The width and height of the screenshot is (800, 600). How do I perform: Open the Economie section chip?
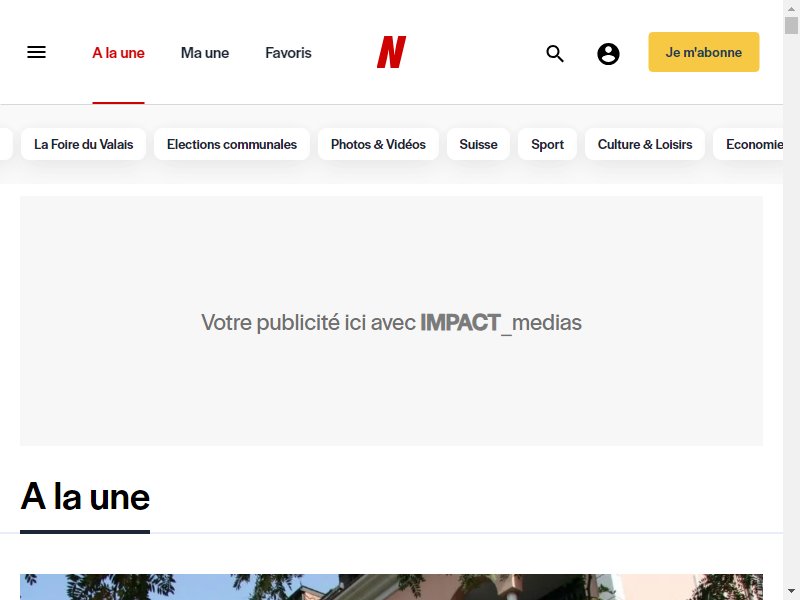click(748, 144)
